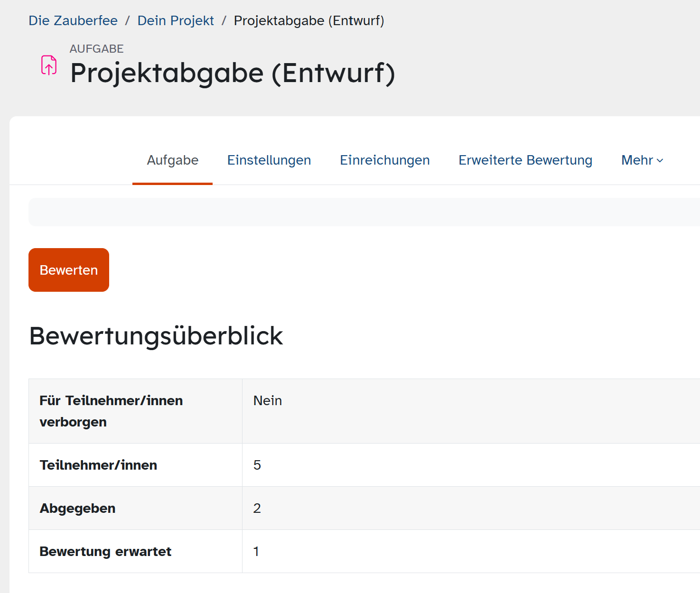
Task: Click the small AUFGABE label above title
Action: [x=96, y=49]
